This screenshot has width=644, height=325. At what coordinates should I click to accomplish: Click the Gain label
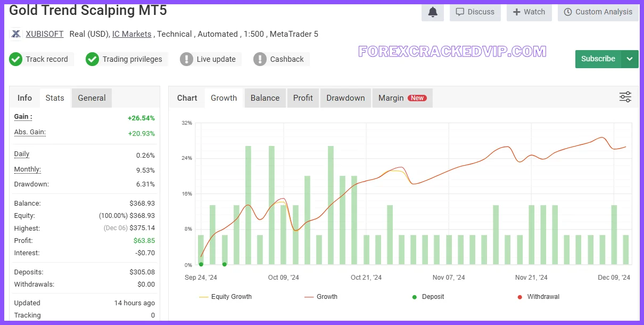pos(23,117)
